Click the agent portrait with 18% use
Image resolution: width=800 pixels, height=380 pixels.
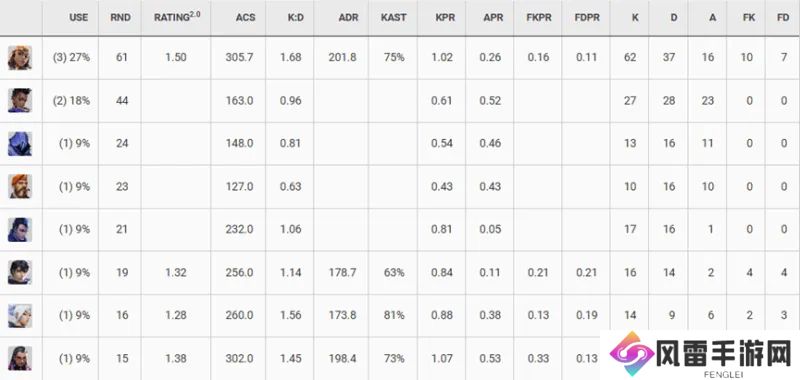[20, 100]
